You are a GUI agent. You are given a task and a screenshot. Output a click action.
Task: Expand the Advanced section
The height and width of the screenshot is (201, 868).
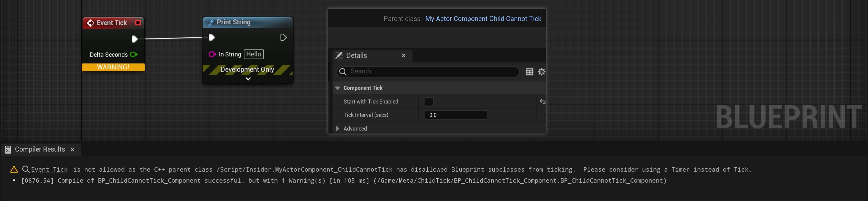click(338, 129)
